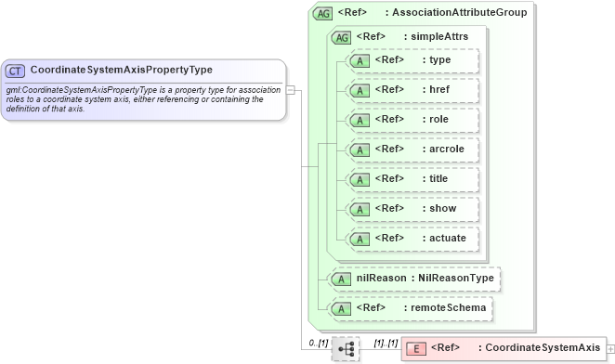Select the remoteSchema attribute label

pyautogui.click(x=449, y=308)
